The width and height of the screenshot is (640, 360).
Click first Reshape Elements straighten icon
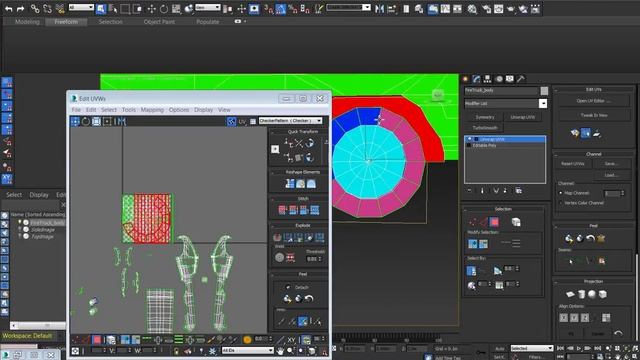[290, 184]
